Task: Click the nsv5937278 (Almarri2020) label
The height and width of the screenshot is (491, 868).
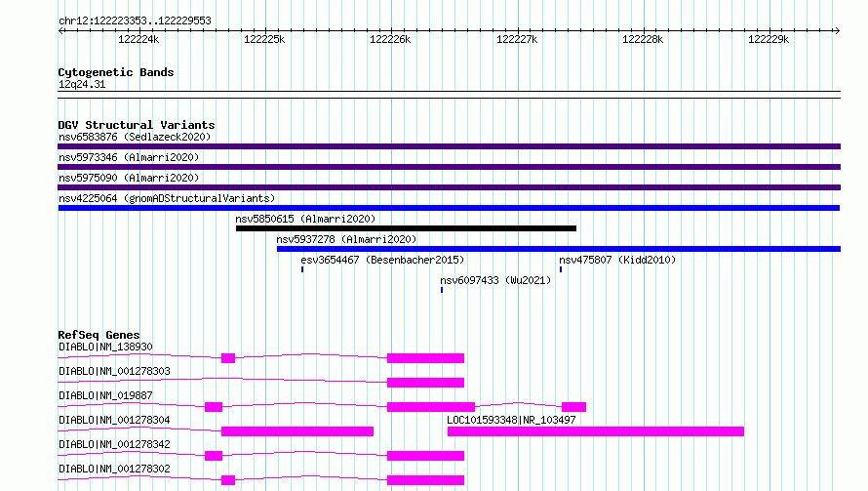Action: tap(346, 239)
